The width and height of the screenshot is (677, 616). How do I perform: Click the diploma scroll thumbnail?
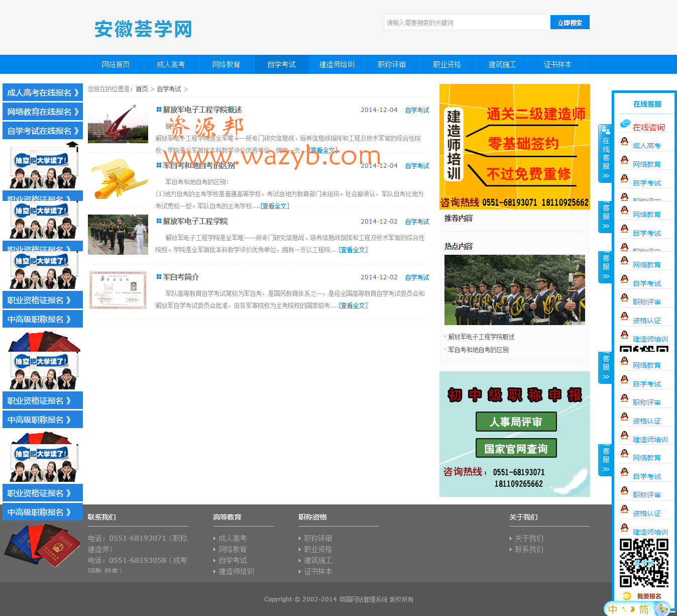tap(118, 179)
